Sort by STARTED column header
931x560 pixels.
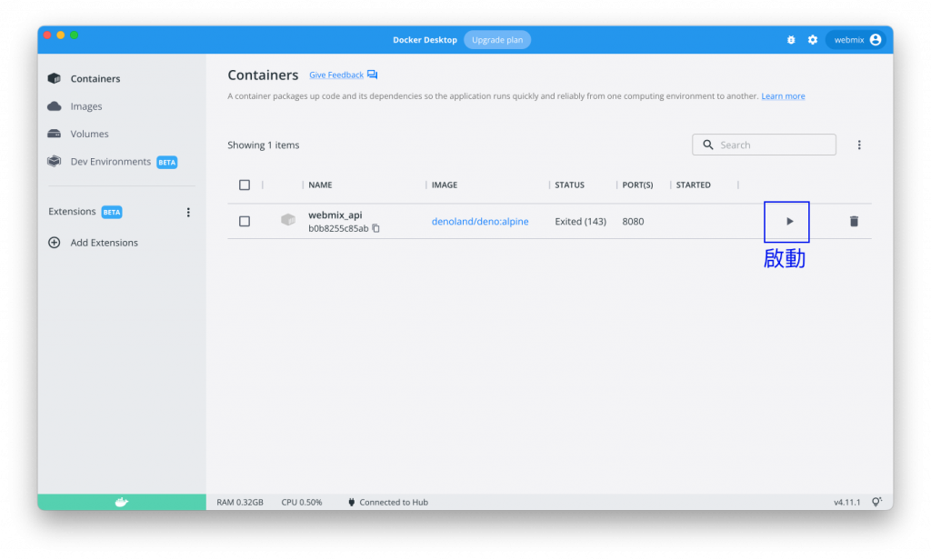coord(693,185)
